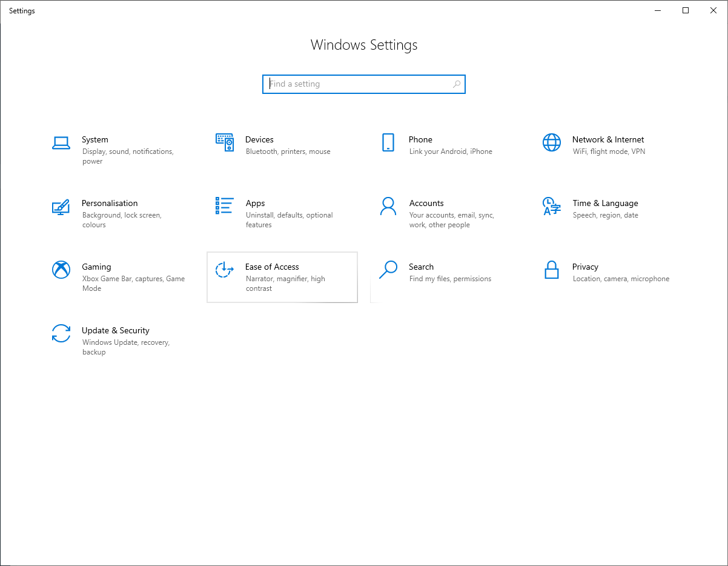Click 'Display, sound, notifications, power' description
The height and width of the screenshot is (566, 728).
128,156
